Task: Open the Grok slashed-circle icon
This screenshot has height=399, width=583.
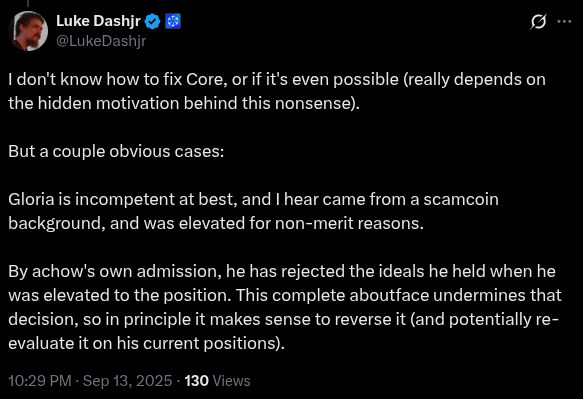Action: coord(538,21)
